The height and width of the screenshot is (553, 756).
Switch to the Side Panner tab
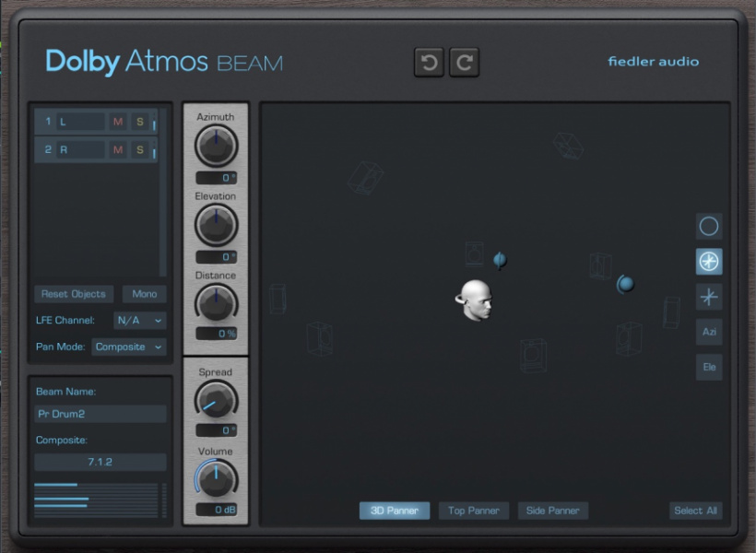(552, 511)
